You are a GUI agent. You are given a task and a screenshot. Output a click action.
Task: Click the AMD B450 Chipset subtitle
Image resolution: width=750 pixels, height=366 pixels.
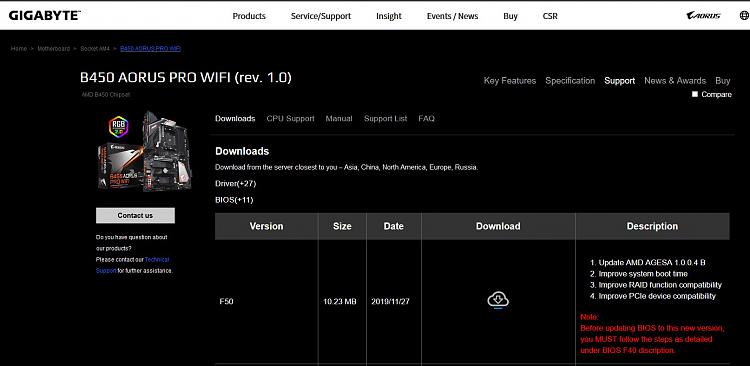(x=106, y=95)
